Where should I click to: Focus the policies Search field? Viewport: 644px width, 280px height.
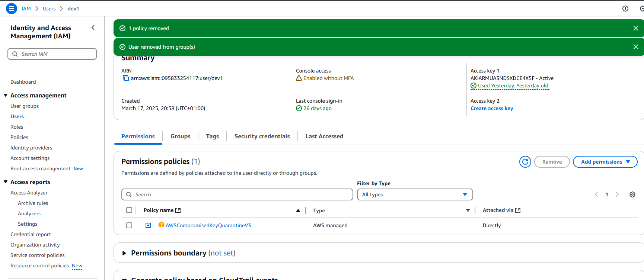pos(237,194)
